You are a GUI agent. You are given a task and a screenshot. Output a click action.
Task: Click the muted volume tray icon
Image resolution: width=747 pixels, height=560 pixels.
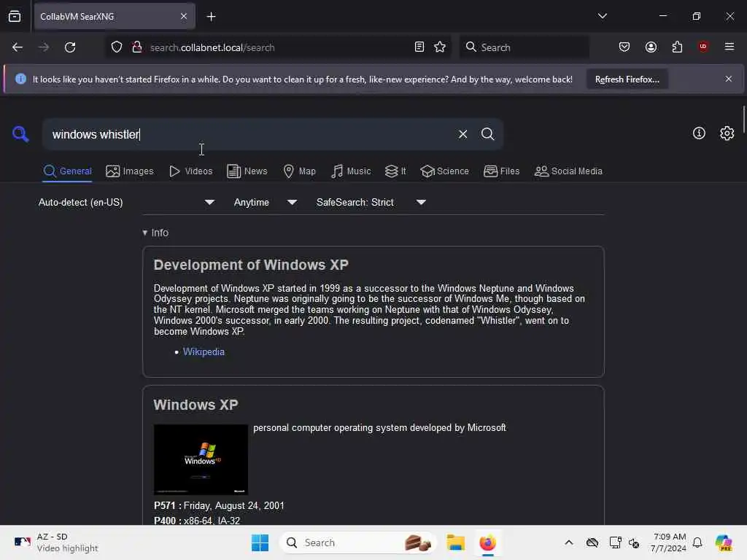click(634, 542)
